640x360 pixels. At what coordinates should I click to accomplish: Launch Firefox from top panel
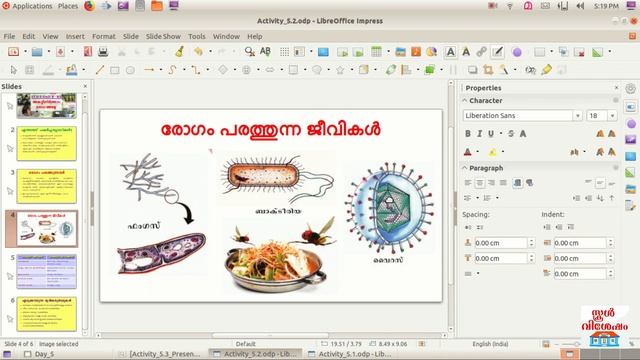tap(89, 6)
